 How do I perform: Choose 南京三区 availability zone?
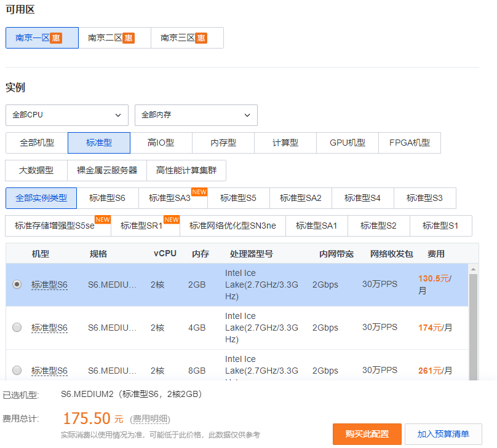click(x=187, y=37)
